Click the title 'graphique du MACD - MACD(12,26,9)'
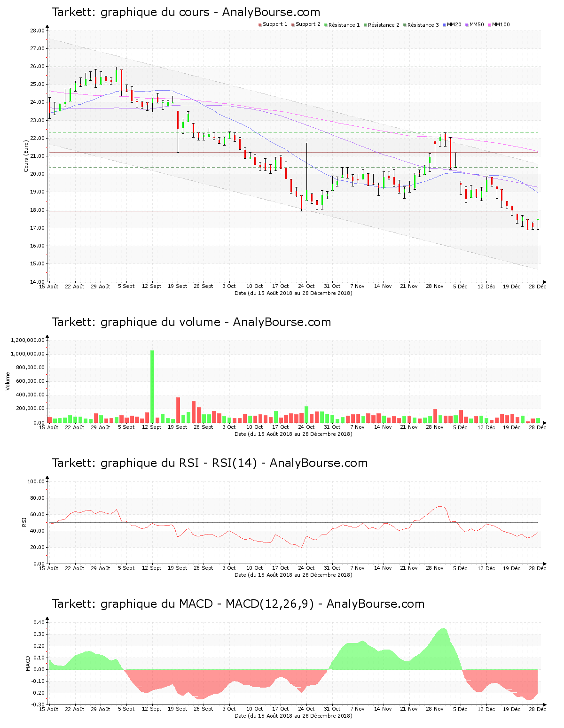 tap(207, 604)
